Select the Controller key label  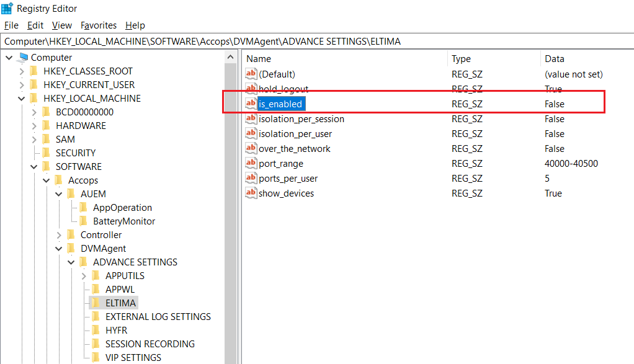click(x=101, y=235)
